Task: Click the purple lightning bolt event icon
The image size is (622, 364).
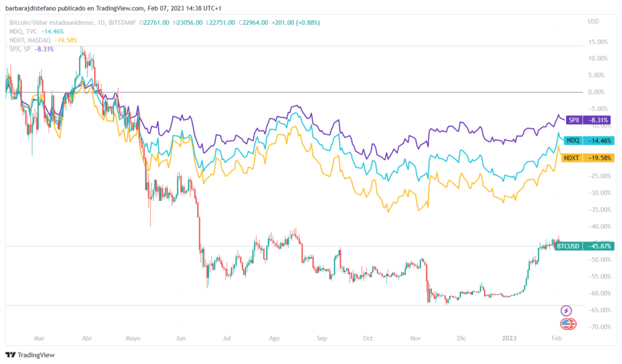Action: pyautogui.click(x=566, y=311)
